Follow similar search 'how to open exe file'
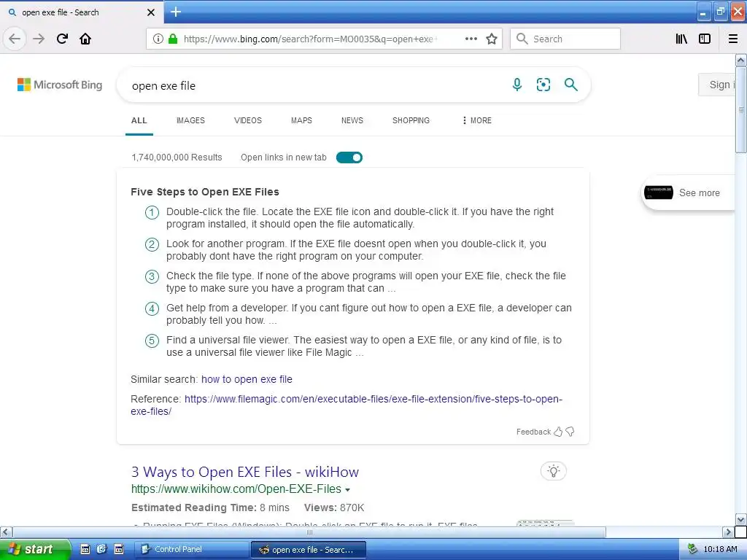Viewport: 747px width, 560px height. tap(247, 379)
